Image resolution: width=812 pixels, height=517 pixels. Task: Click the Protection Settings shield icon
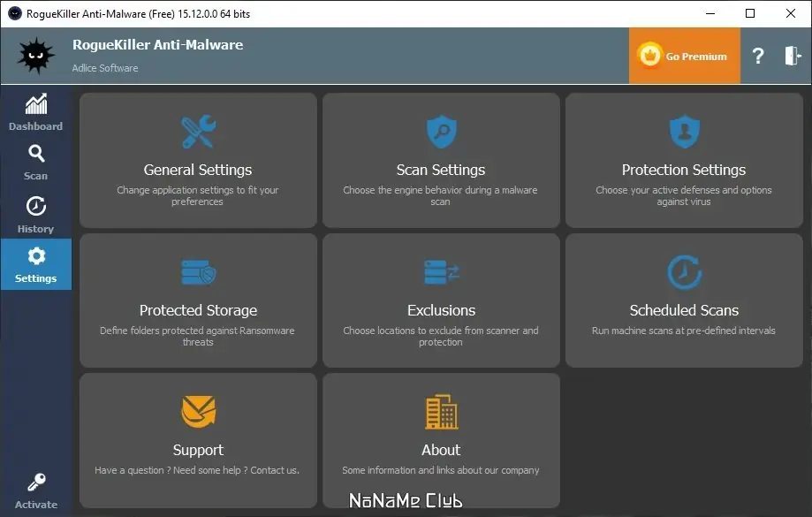click(x=684, y=132)
